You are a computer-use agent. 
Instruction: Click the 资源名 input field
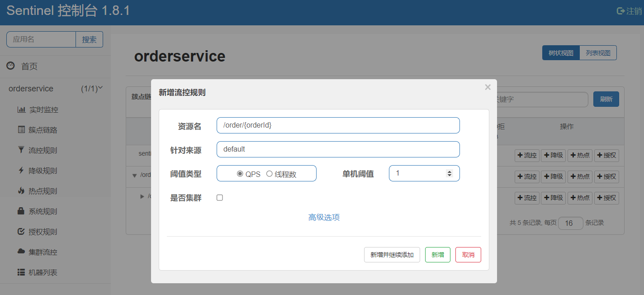pyautogui.click(x=338, y=125)
